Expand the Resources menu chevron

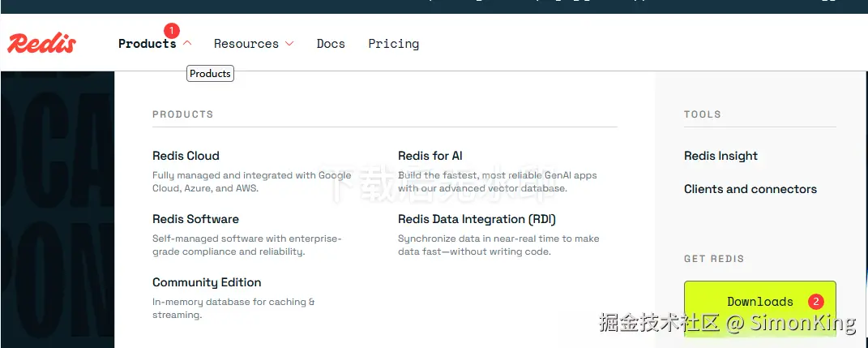(289, 44)
